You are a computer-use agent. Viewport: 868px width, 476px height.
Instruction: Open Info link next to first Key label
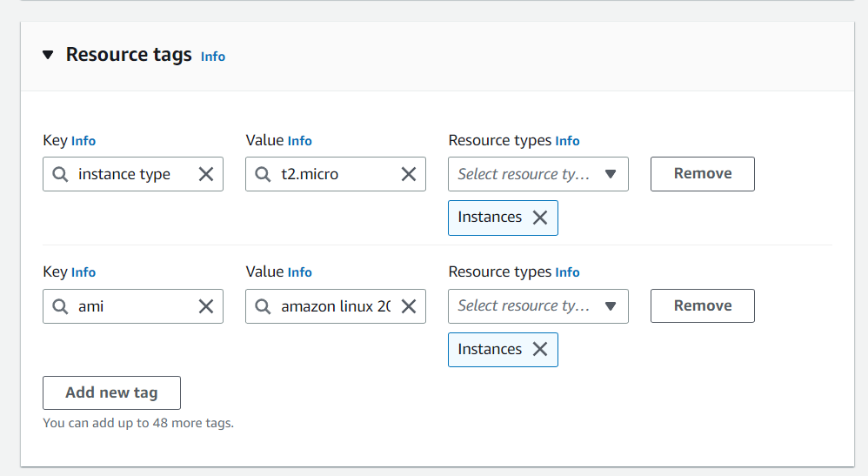83,141
